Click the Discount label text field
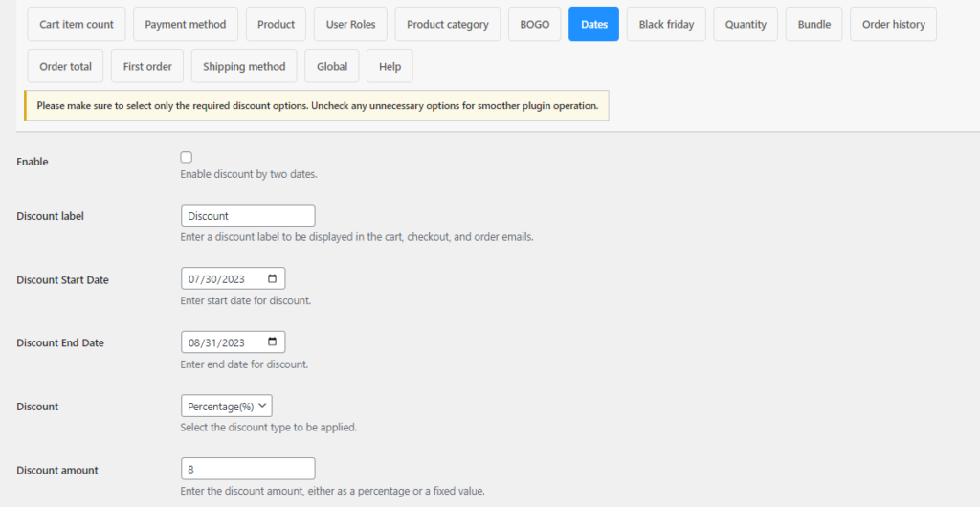The height and width of the screenshot is (507, 980). pos(248,215)
